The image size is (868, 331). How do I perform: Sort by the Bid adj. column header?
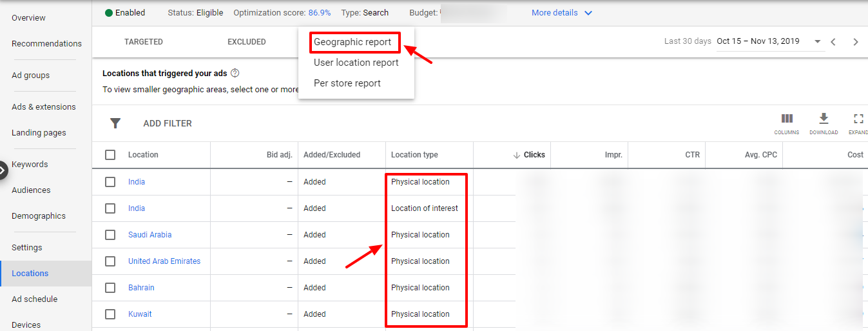(280, 155)
